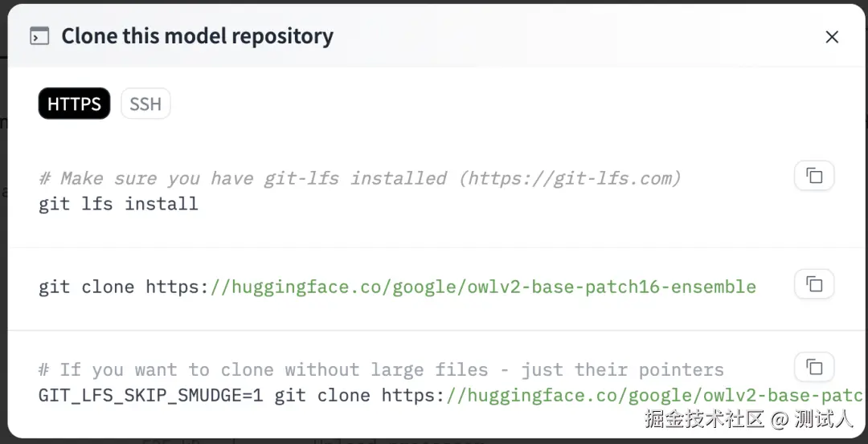The width and height of the screenshot is (868, 444).
Task: Click the 'git clone' text in the middle block
Action: pyautogui.click(x=86, y=287)
